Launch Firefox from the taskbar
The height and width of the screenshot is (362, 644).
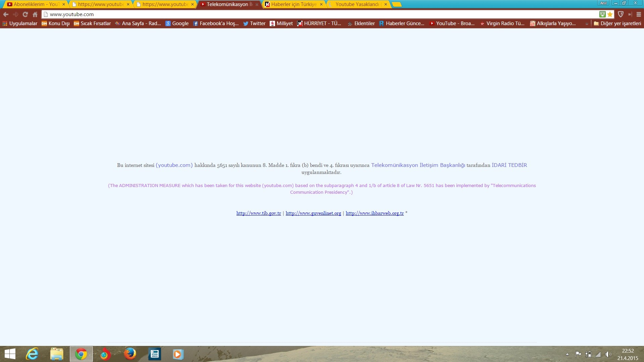[130, 354]
